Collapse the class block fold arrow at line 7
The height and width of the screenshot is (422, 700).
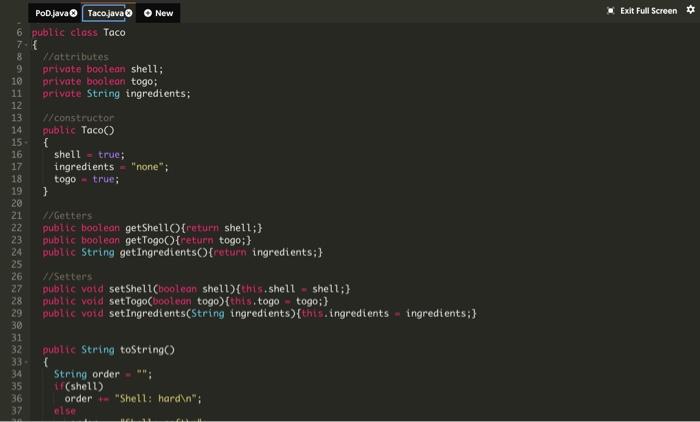pyautogui.click(x=26, y=45)
